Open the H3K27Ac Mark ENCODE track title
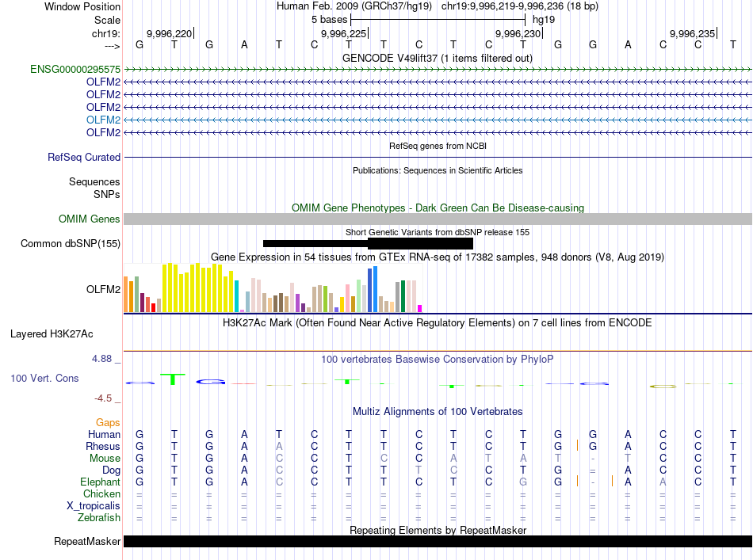The image size is (753, 560). click(x=438, y=322)
